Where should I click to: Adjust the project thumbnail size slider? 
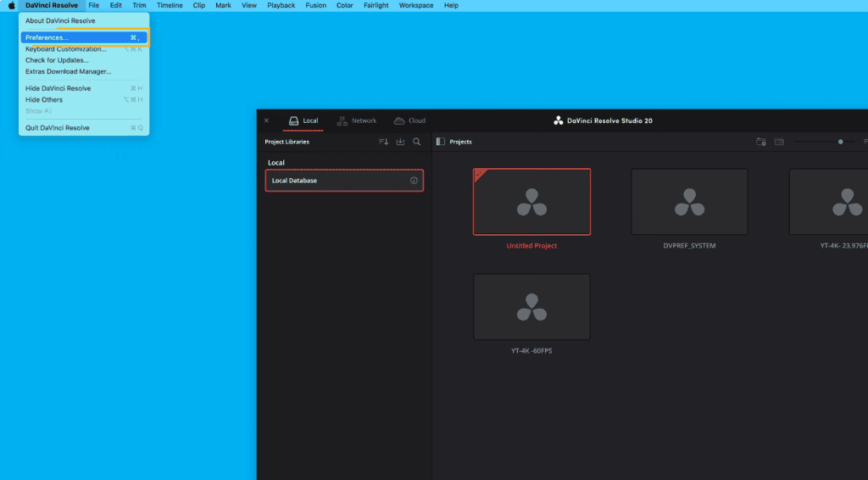(x=840, y=142)
